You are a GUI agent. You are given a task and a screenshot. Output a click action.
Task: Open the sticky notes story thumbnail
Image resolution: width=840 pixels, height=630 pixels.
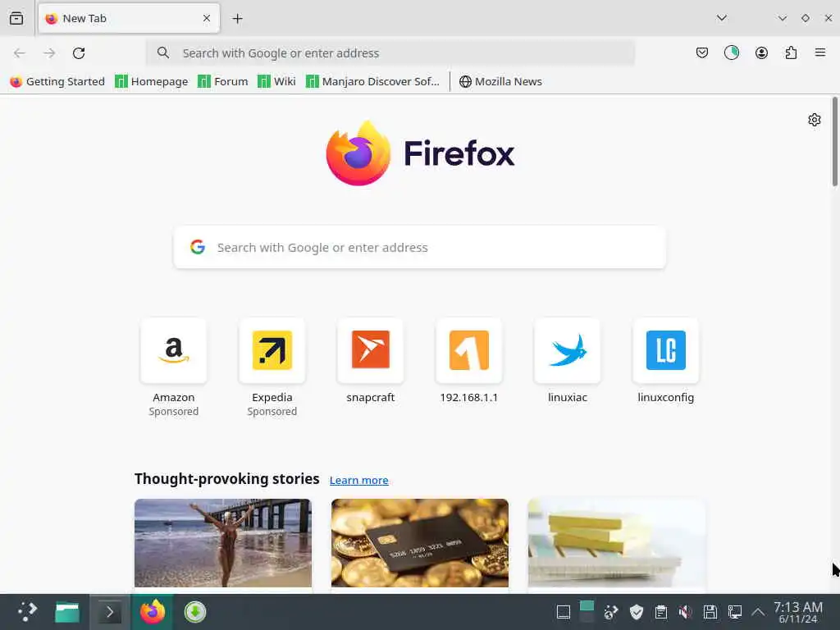(616, 543)
